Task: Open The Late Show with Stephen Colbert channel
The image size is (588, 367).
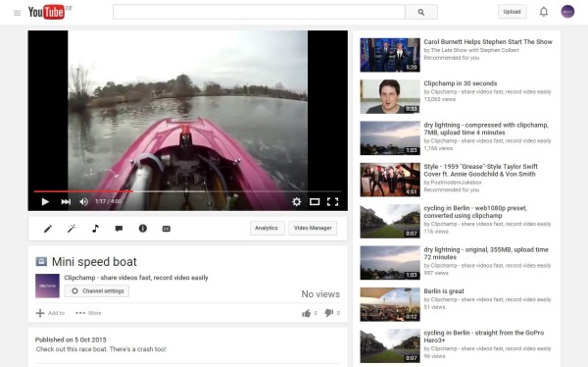Action: (x=475, y=50)
